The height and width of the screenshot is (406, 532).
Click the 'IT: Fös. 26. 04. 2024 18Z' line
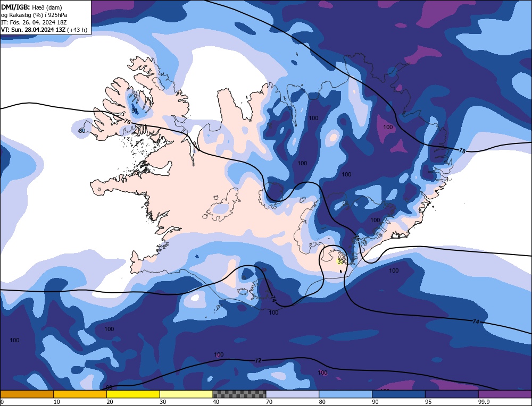coord(34,22)
